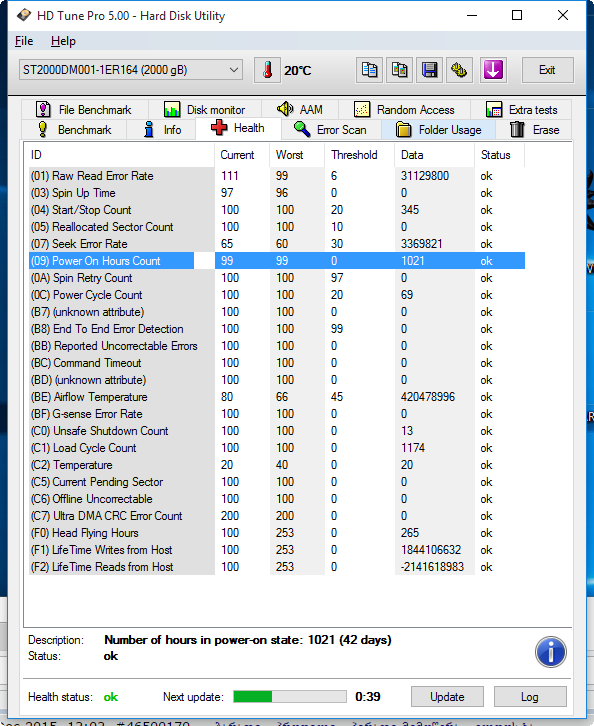The height and width of the screenshot is (726, 594).
Task: Switch to the Info tab
Action: (162, 130)
